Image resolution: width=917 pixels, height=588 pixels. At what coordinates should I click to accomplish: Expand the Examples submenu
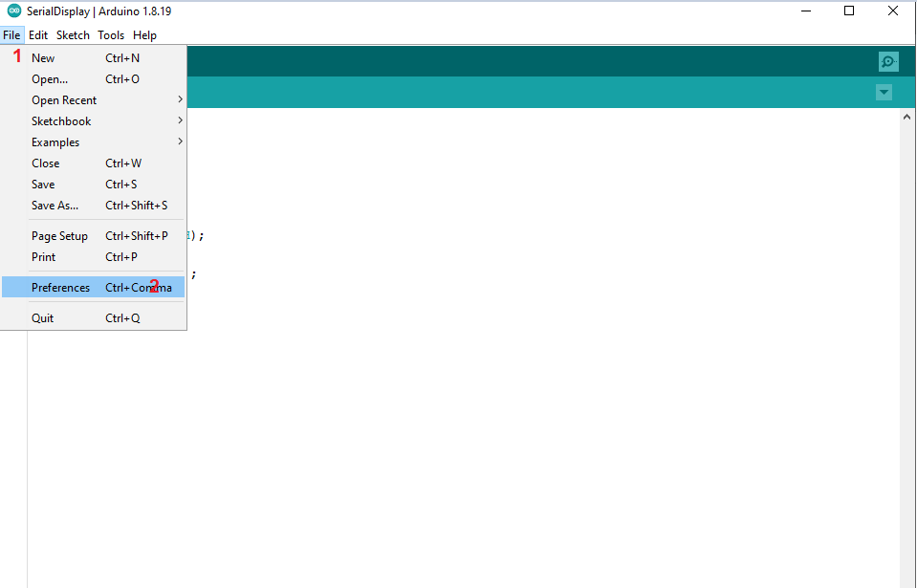coord(94,142)
